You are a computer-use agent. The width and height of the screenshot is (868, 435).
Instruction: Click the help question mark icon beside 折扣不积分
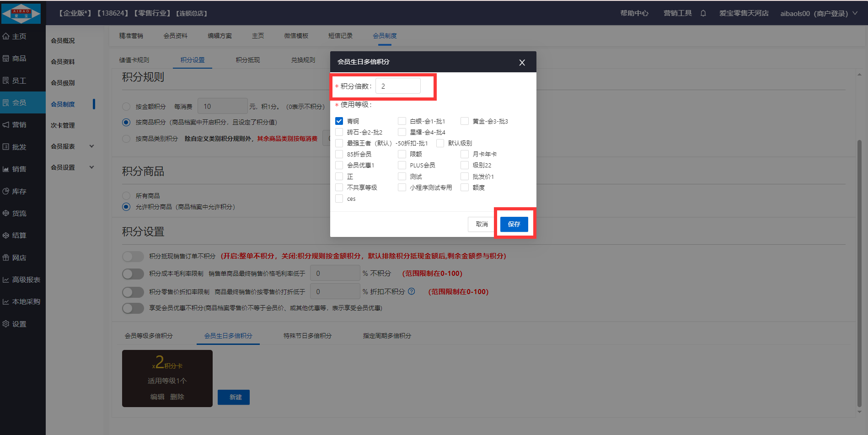(x=412, y=291)
